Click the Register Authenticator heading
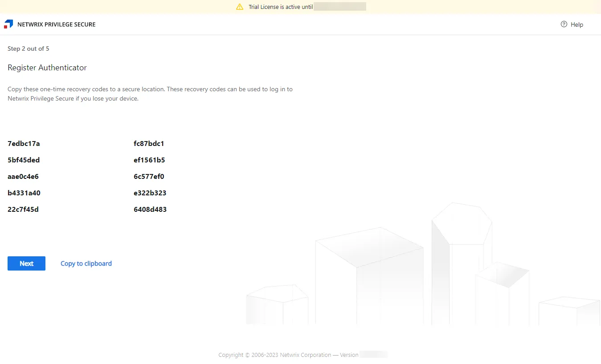The image size is (601, 364). 47,68
